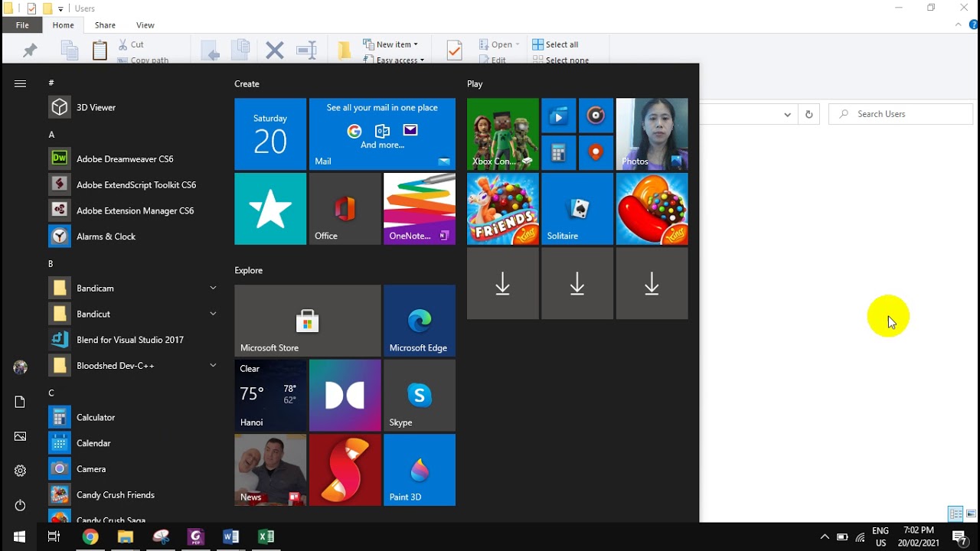The width and height of the screenshot is (980, 551).
Task: Open the Movies & TV small tile
Action: (x=558, y=116)
